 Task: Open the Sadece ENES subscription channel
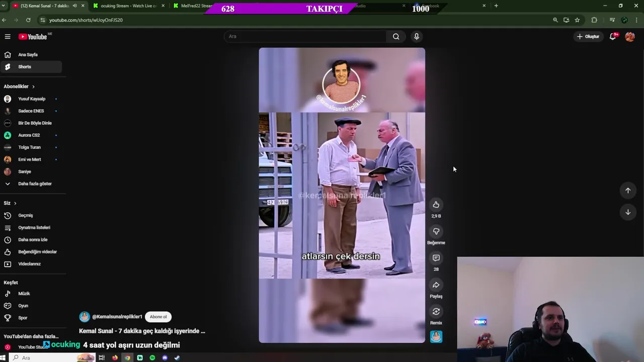31,111
